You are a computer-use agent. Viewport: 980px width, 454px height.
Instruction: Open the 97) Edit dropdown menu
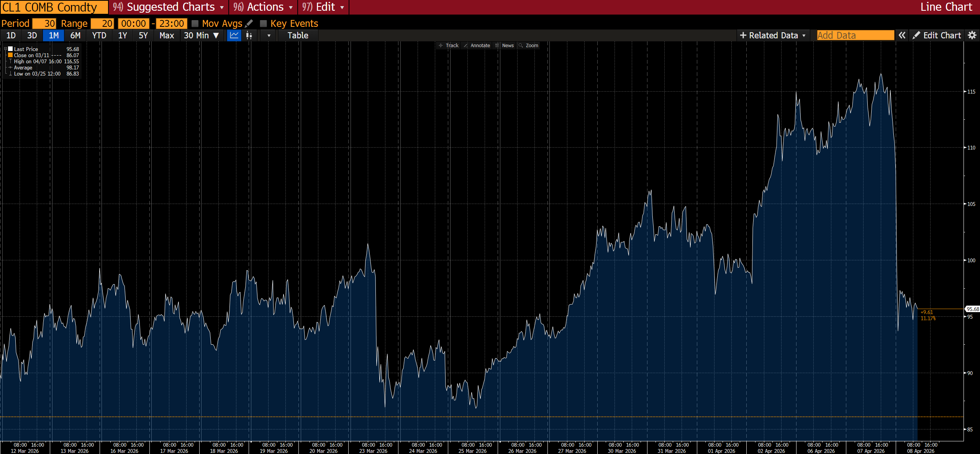click(x=323, y=7)
